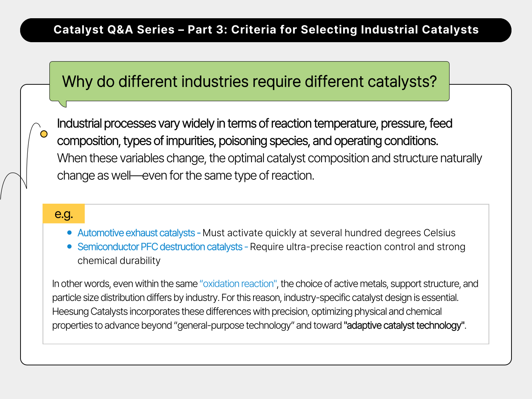Image resolution: width=532 pixels, height=399 pixels.
Task: Click the bold "adaptive catalyst technology" text
Action: pos(404,326)
